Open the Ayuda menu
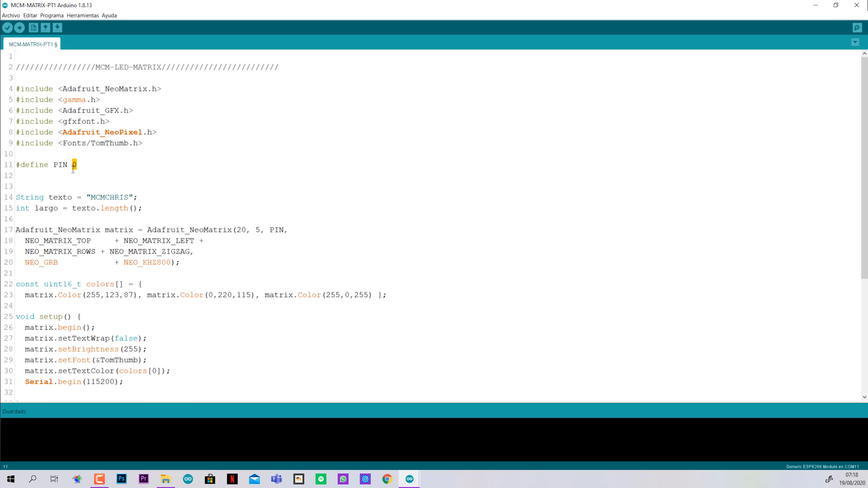The height and width of the screenshot is (488, 868). [109, 15]
